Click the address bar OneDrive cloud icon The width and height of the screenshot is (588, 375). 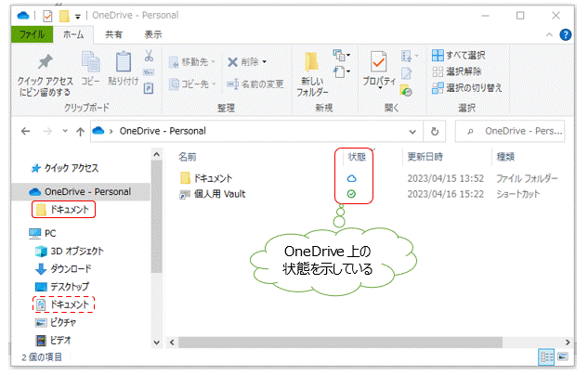(x=98, y=131)
